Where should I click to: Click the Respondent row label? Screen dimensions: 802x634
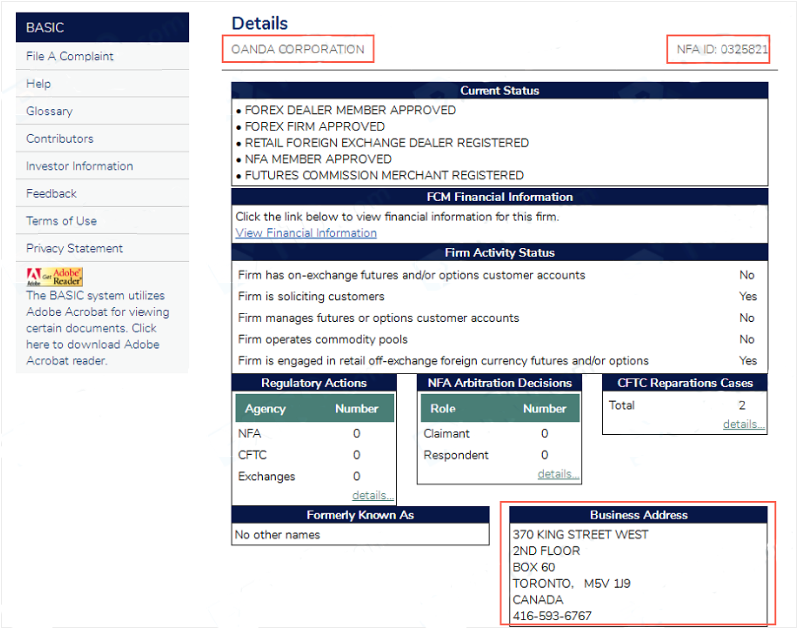click(x=456, y=455)
